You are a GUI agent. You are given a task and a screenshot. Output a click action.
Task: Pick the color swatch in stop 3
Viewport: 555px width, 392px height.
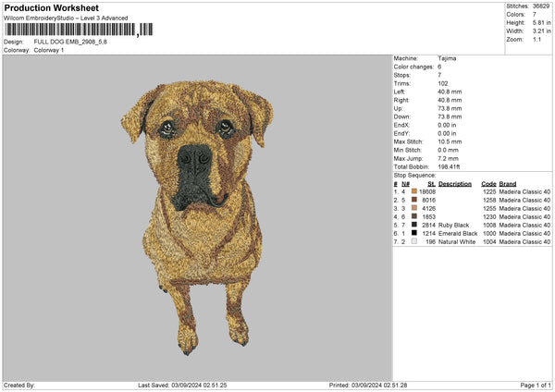(413, 208)
